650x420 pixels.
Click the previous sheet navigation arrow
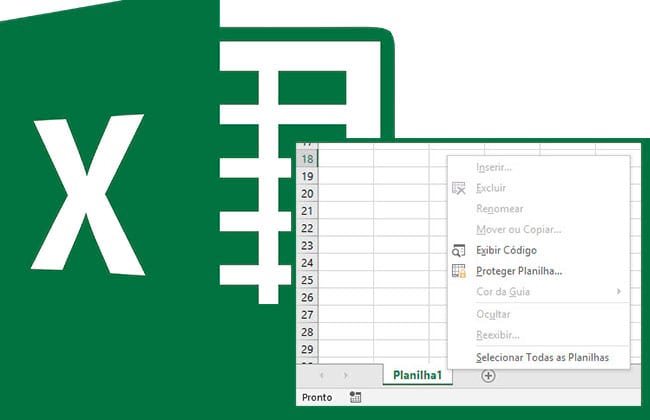(x=322, y=376)
